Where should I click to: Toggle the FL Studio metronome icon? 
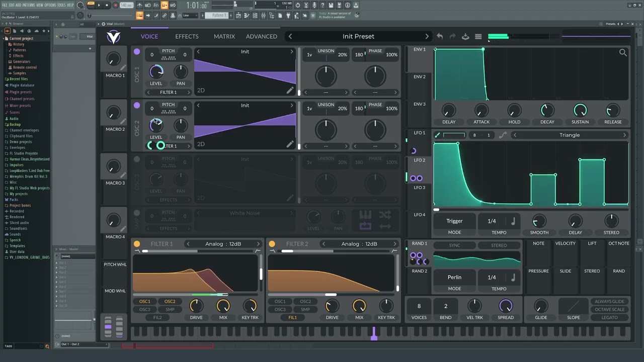pyautogui.click(x=139, y=5)
